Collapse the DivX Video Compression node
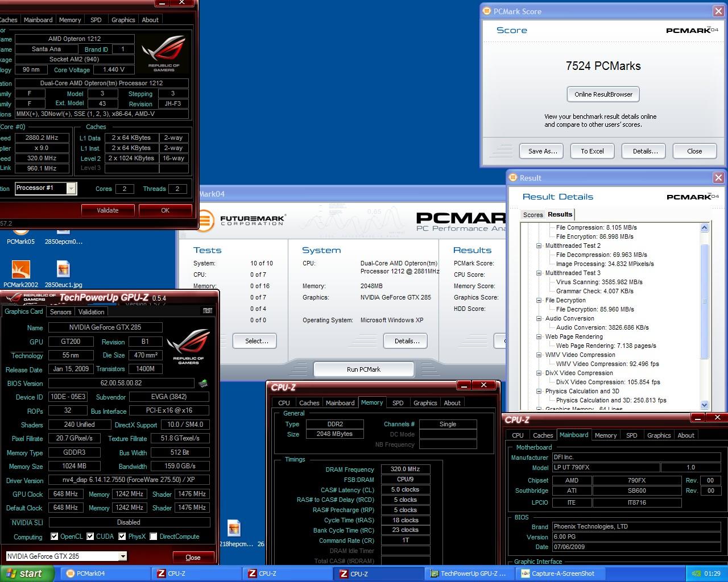The image size is (728, 582). [x=539, y=373]
